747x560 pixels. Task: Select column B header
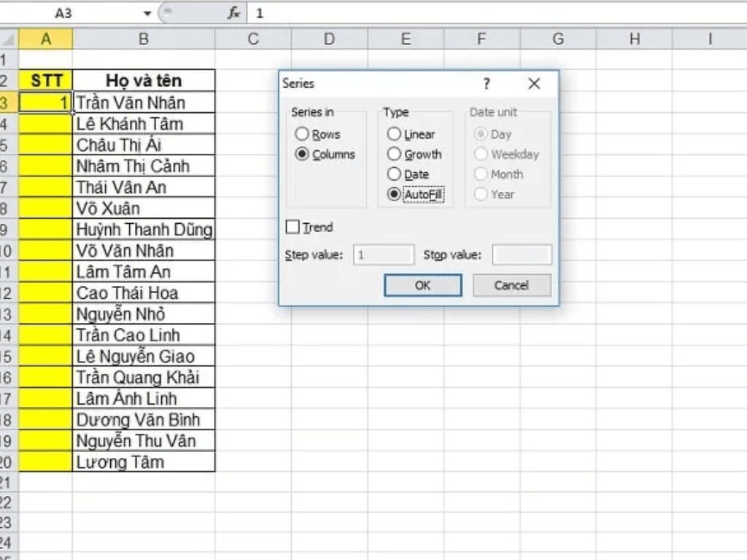pyautogui.click(x=144, y=39)
